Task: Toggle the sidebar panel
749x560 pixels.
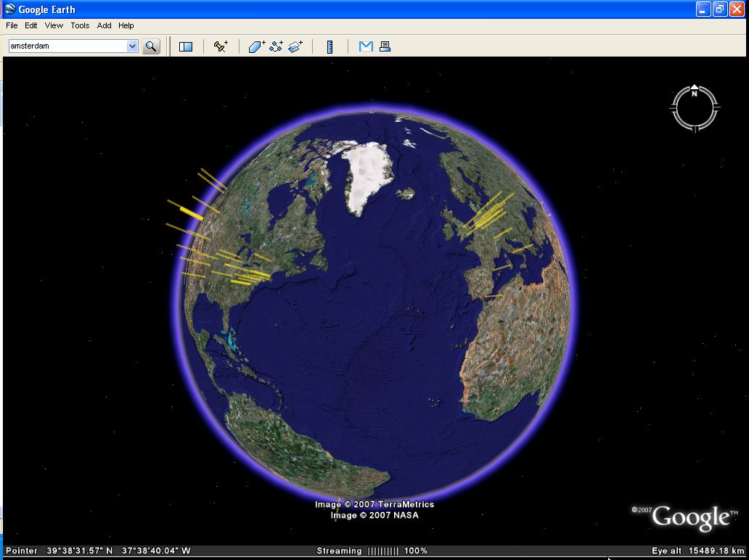Action: pos(186,46)
